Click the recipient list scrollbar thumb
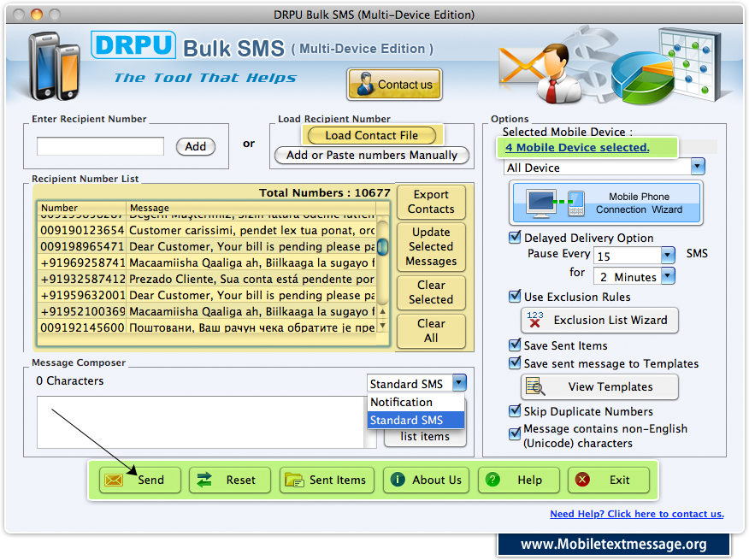 point(382,246)
